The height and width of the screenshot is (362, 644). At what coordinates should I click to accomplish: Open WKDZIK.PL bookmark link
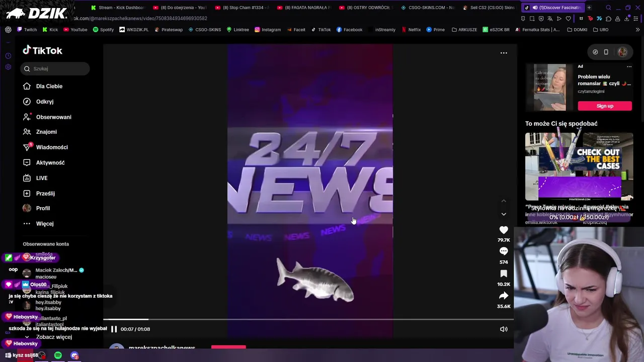[134, 30]
